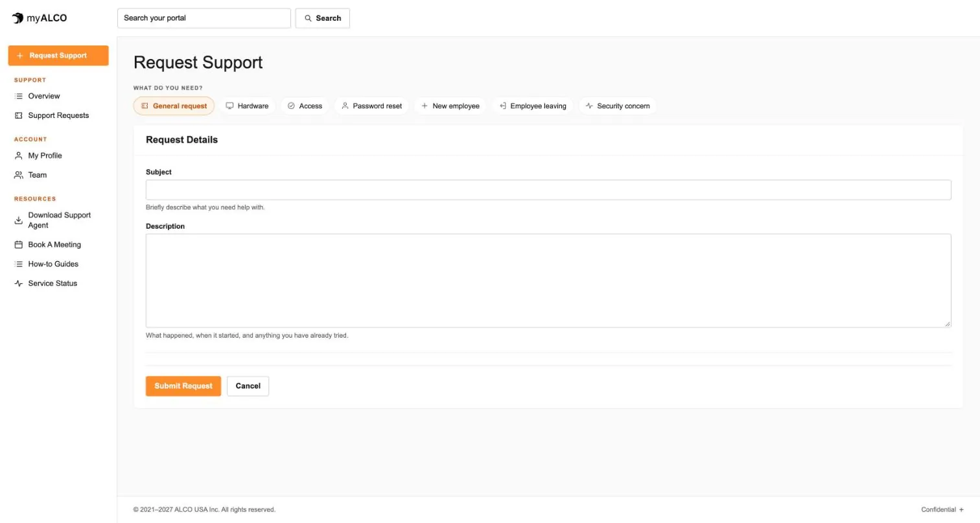The width and height of the screenshot is (980, 523).
Task: Expand the Confidential plus in footer
Action: 961,510
